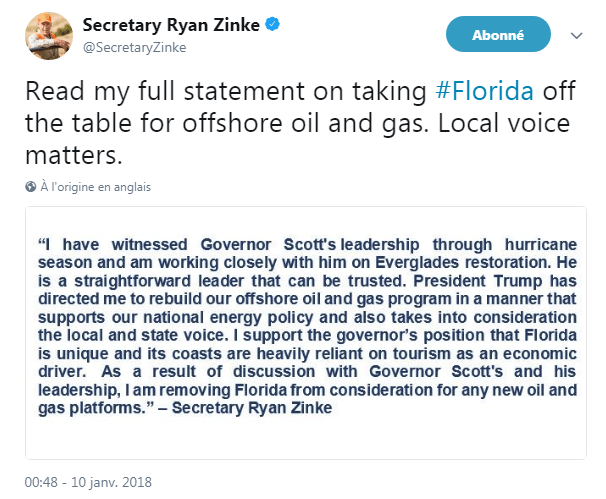Toggle the Abonné follow button

499,35
